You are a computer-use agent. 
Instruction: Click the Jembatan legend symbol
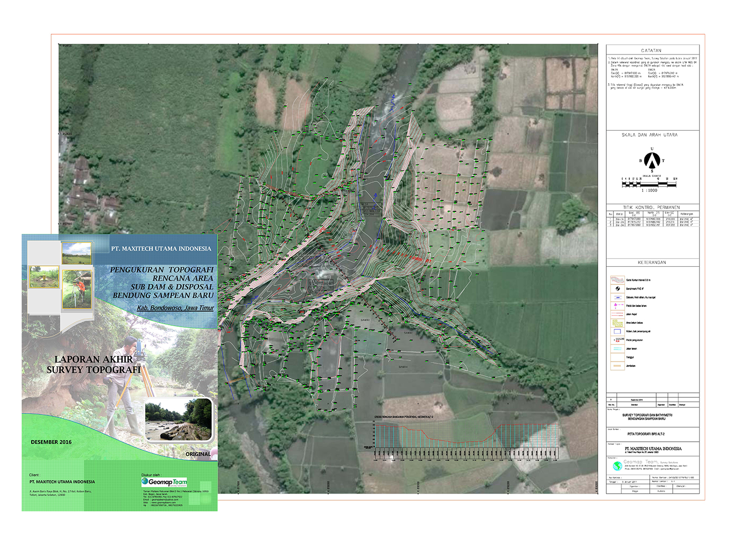coord(617,366)
